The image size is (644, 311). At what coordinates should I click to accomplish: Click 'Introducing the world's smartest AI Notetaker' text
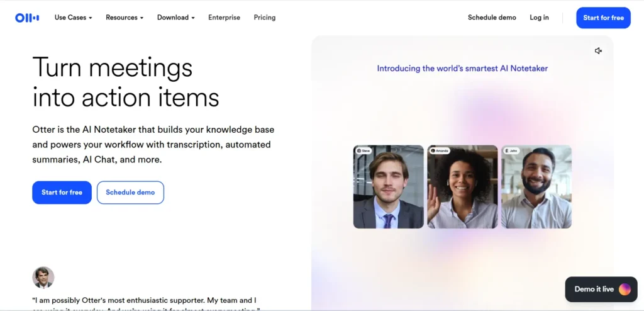(x=462, y=68)
